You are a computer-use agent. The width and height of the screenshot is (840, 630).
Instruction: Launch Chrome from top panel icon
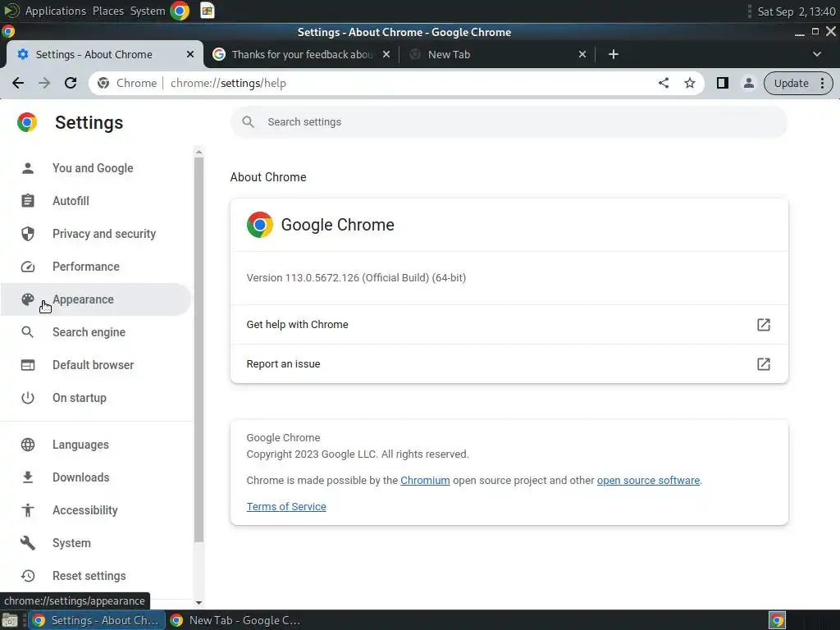pyautogui.click(x=180, y=11)
